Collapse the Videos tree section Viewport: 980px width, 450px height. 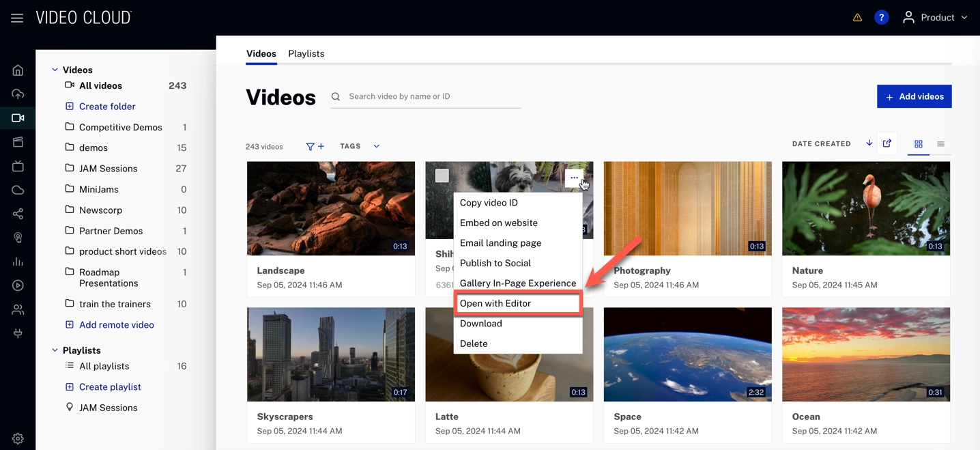(55, 70)
